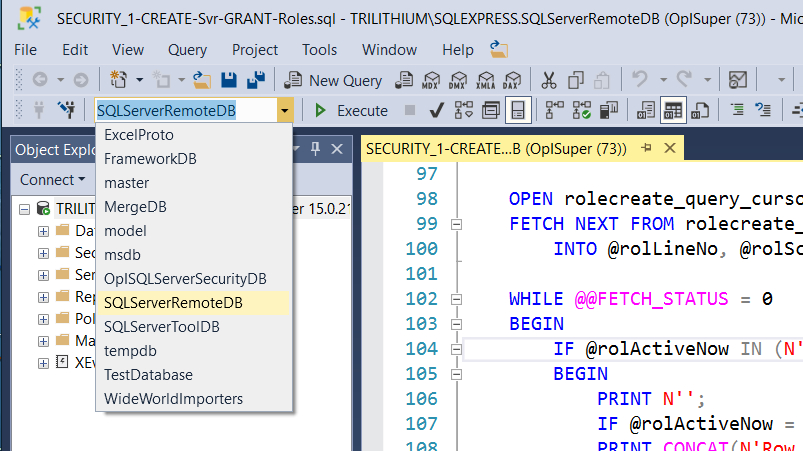
Task: Open the Query menu
Action: (x=187, y=50)
